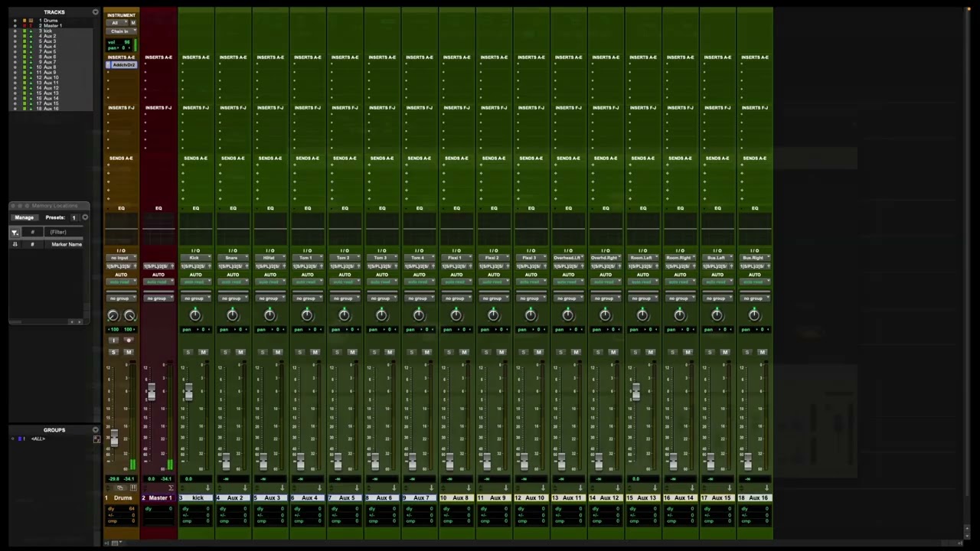This screenshot has width=980, height=551.
Task: Click the kick aux track-type arrow icon
Action: point(207,487)
